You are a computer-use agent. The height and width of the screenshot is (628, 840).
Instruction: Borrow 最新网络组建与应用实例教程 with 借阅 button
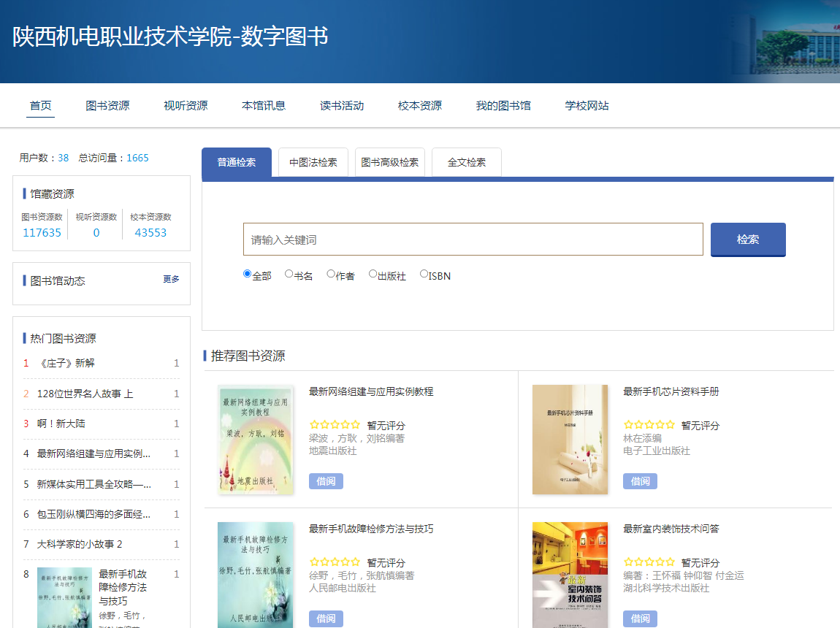click(326, 481)
